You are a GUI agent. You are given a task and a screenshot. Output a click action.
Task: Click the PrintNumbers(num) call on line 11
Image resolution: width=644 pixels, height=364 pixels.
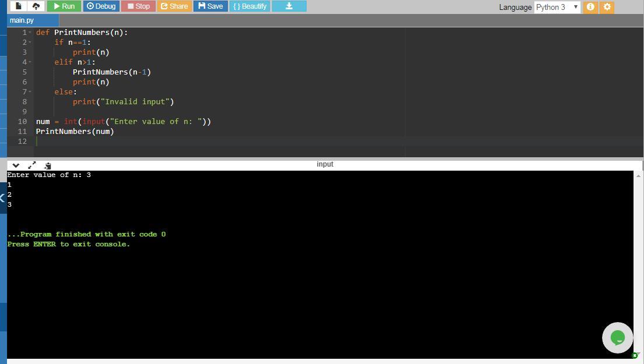click(75, 131)
